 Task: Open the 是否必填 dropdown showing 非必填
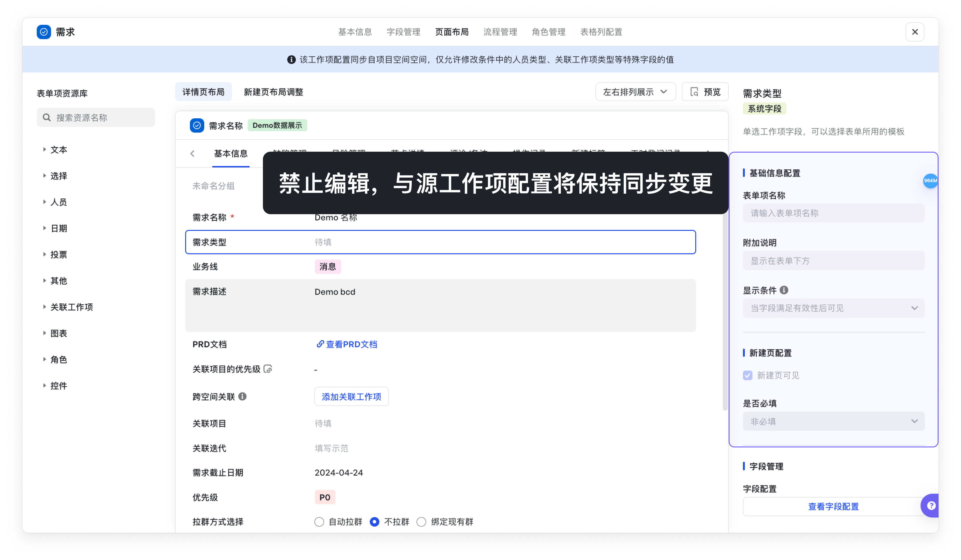coord(834,421)
